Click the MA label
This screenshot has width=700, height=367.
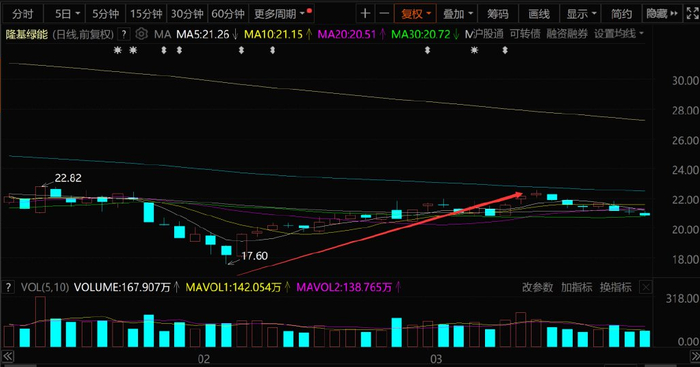[x=162, y=34]
